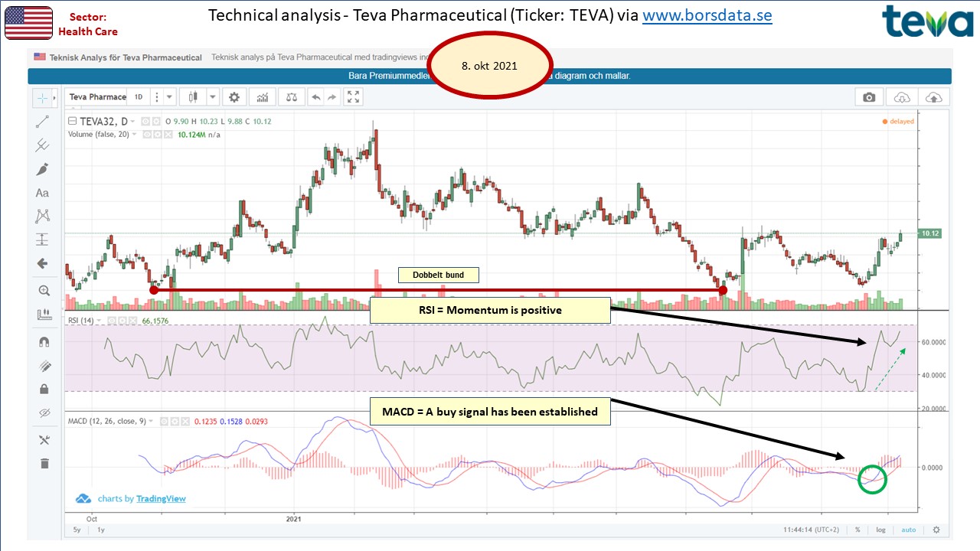
Task: Choose the text annotation tool
Action: click(43, 194)
